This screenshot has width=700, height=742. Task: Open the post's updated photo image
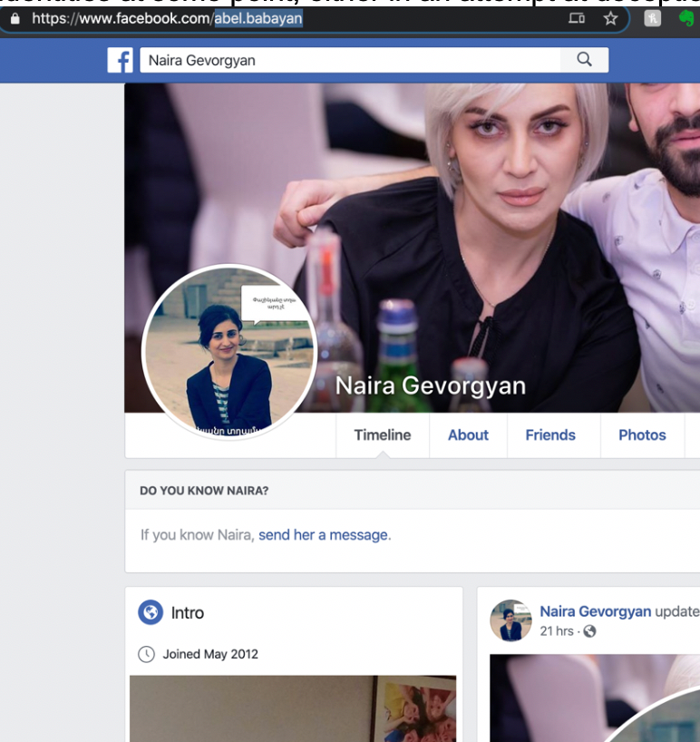595,698
